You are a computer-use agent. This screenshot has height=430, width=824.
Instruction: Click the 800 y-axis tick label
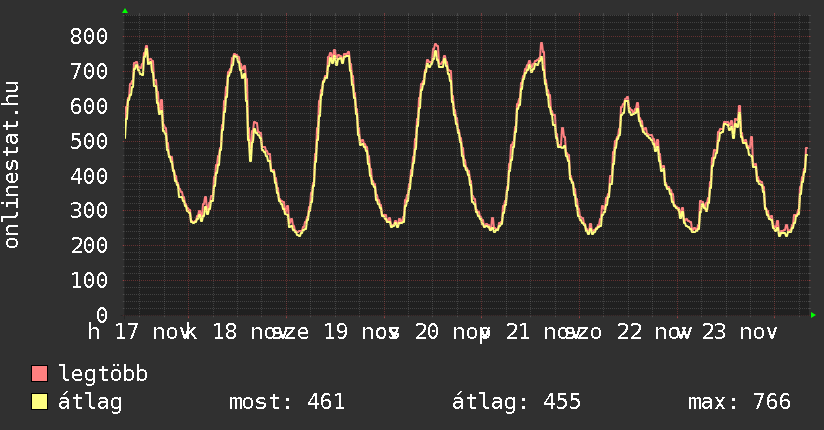coord(88,37)
